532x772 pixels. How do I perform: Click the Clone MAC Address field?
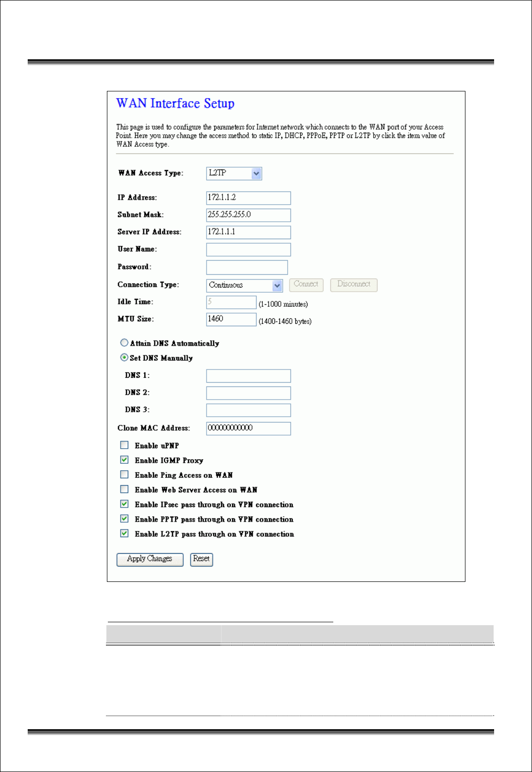point(249,428)
